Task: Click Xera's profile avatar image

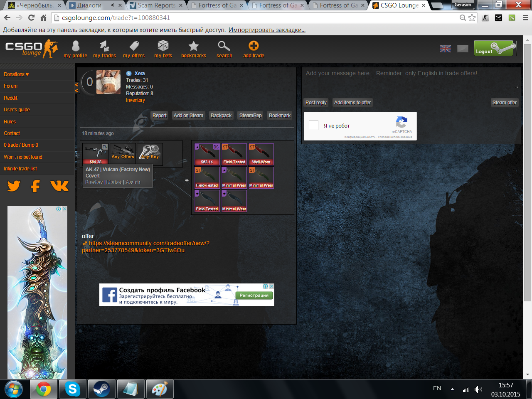Action: point(108,82)
